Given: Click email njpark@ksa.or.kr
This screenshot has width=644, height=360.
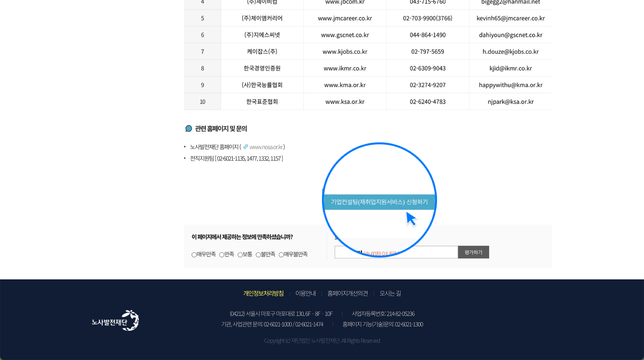Looking at the screenshot, I should (x=511, y=102).
